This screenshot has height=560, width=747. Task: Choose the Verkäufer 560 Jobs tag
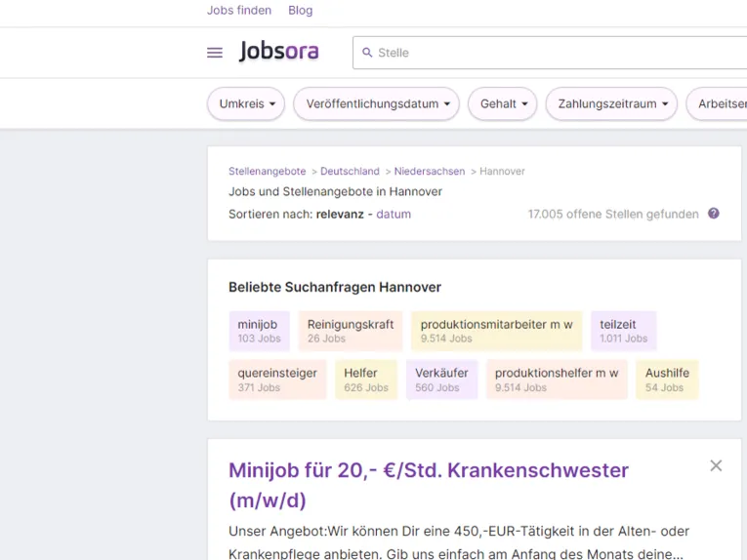pyautogui.click(x=441, y=380)
